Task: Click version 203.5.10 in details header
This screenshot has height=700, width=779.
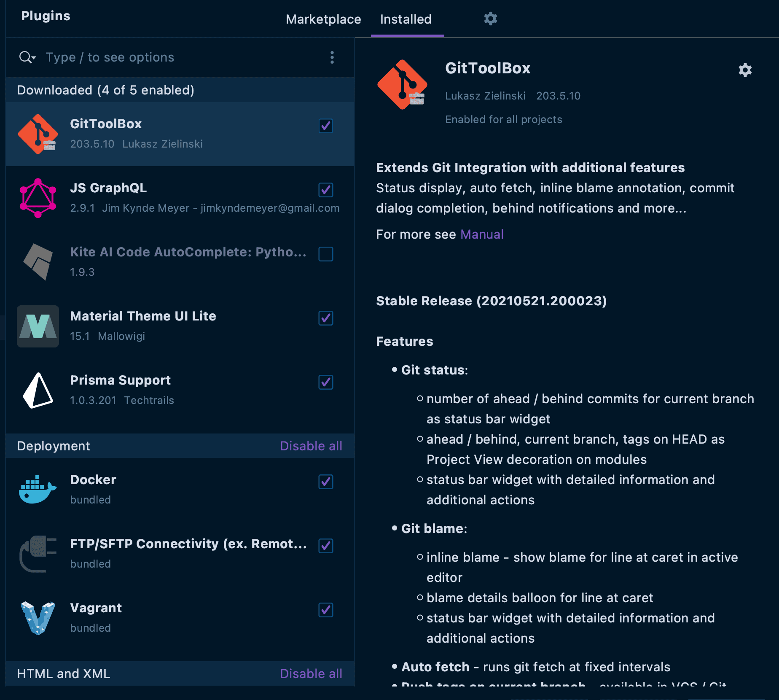Action: (558, 96)
